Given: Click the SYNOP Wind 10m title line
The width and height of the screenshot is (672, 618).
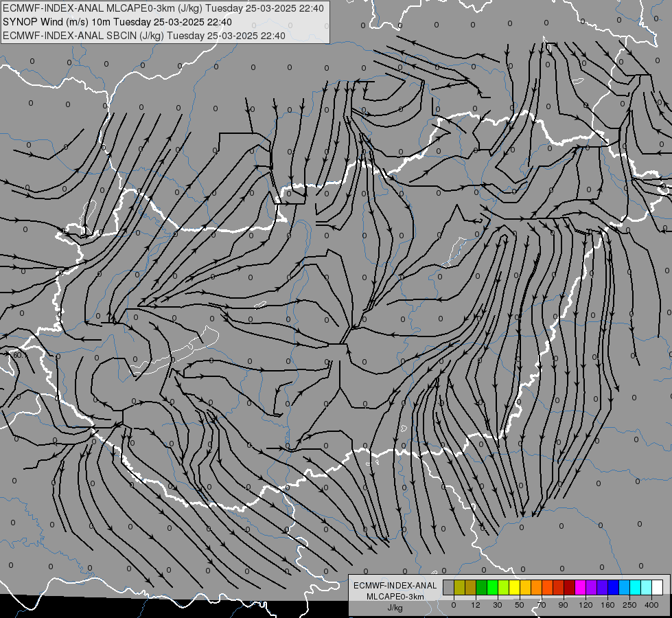Looking at the screenshot, I should tap(117, 22).
